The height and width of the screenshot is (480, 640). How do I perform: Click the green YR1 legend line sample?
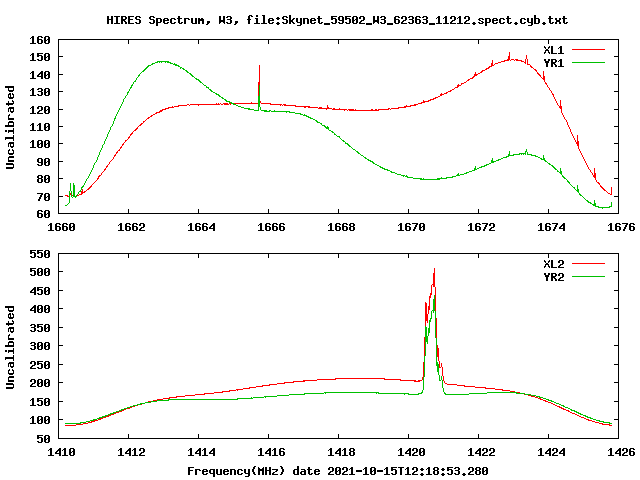point(588,63)
